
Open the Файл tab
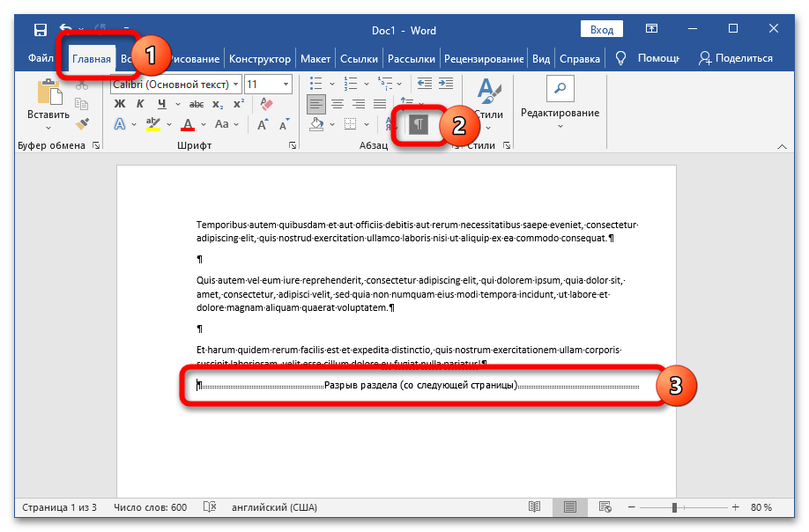tap(41, 58)
